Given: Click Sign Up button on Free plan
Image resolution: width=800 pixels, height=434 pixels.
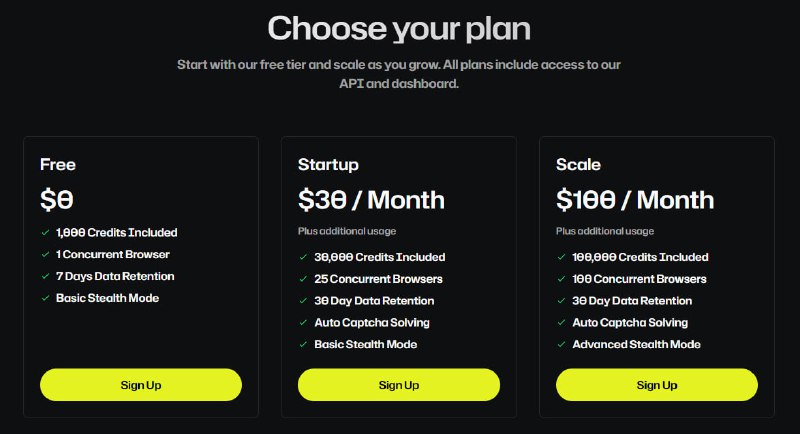Looking at the screenshot, I should click(141, 385).
